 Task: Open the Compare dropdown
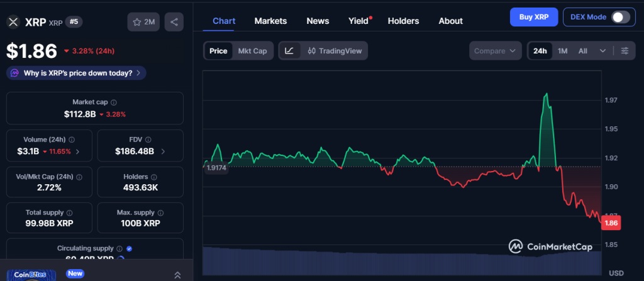[x=496, y=51]
